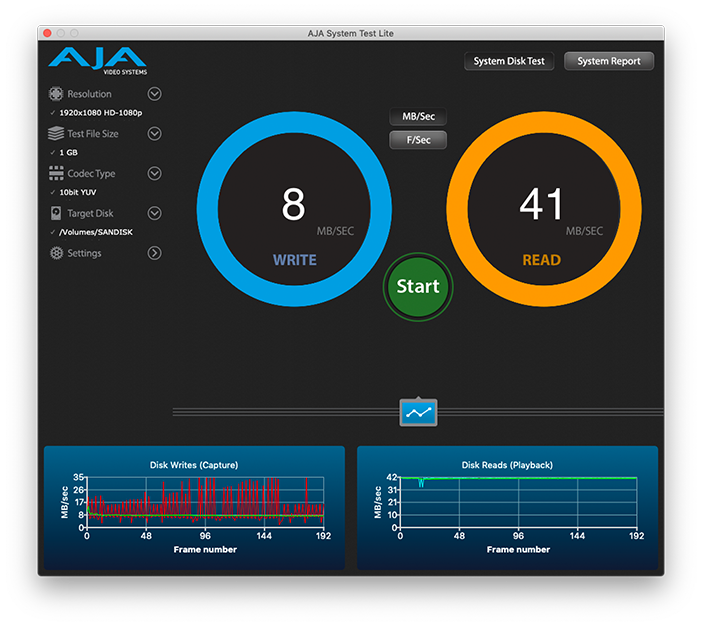The width and height of the screenshot is (702, 626).
Task: Click the Disk Reads (Playback) graph
Action: coord(507,507)
